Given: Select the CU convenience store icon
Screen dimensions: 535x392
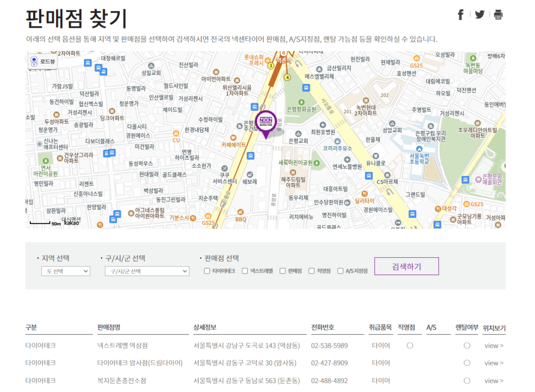Looking at the screenshot, I should pos(176,133).
